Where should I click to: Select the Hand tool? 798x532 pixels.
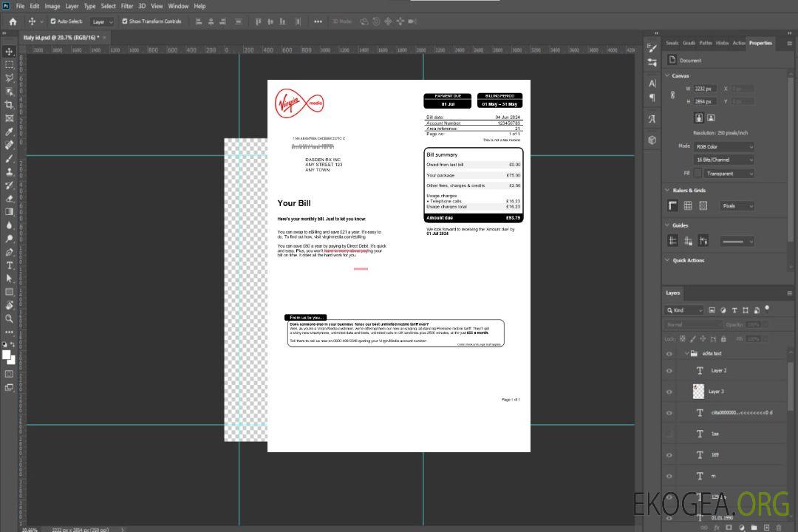coord(9,305)
